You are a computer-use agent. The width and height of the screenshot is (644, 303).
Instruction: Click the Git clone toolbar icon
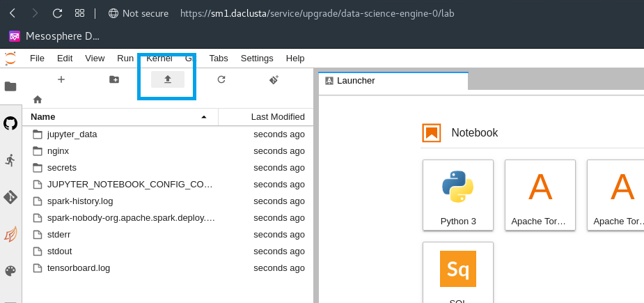click(274, 79)
